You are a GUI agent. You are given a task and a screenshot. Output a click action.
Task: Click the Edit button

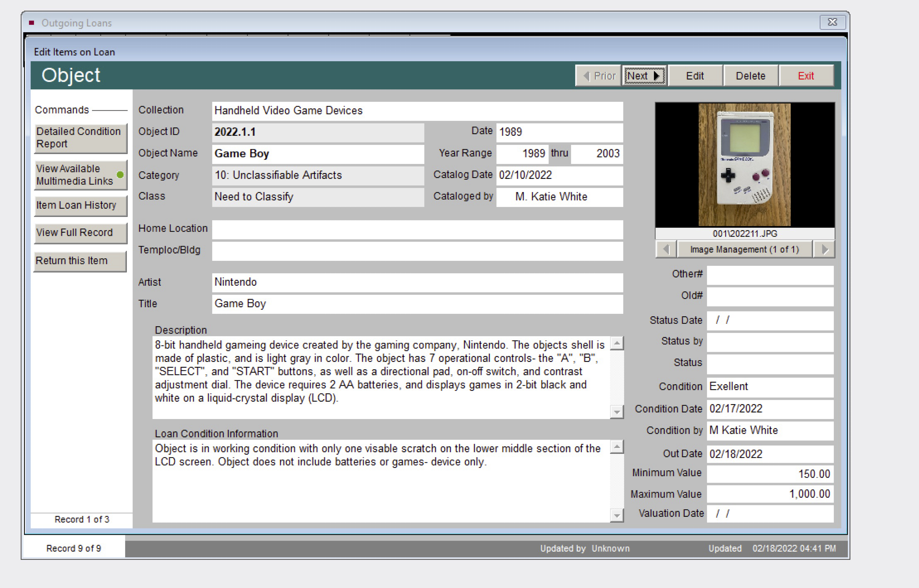click(695, 76)
